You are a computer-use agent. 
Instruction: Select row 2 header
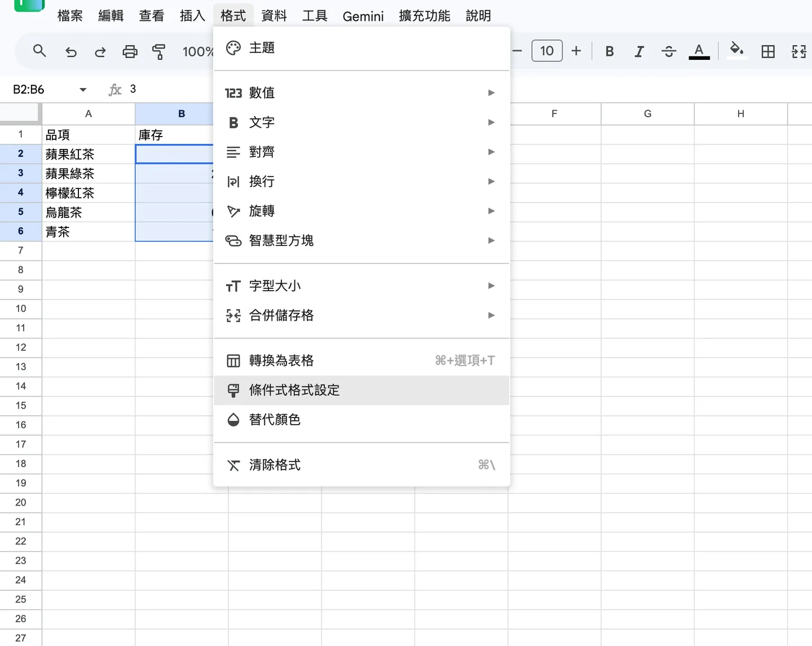[x=21, y=153]
